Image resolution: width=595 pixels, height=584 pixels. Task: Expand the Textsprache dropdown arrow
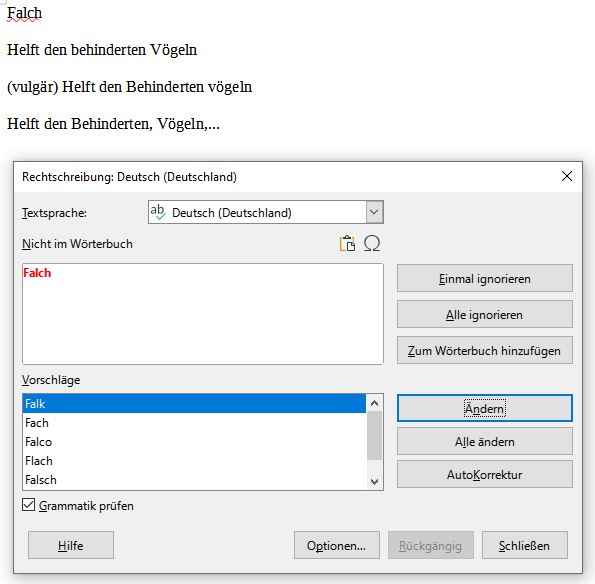[375, 212]
